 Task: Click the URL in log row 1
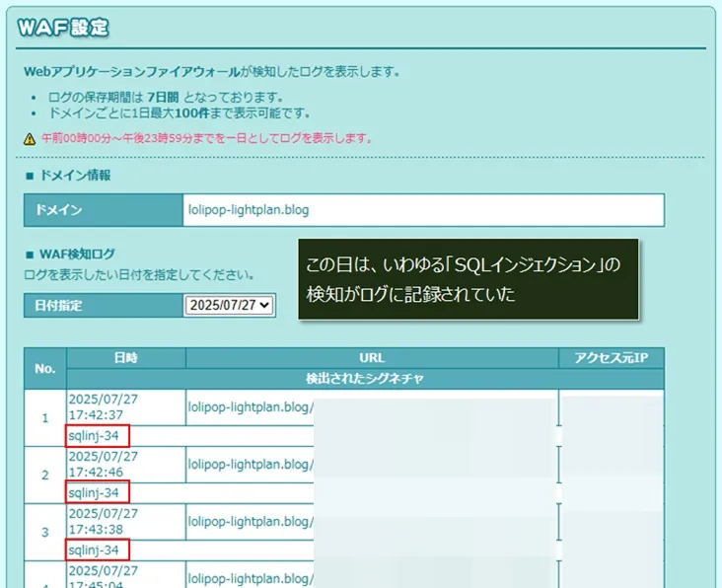tap(251, 407)
